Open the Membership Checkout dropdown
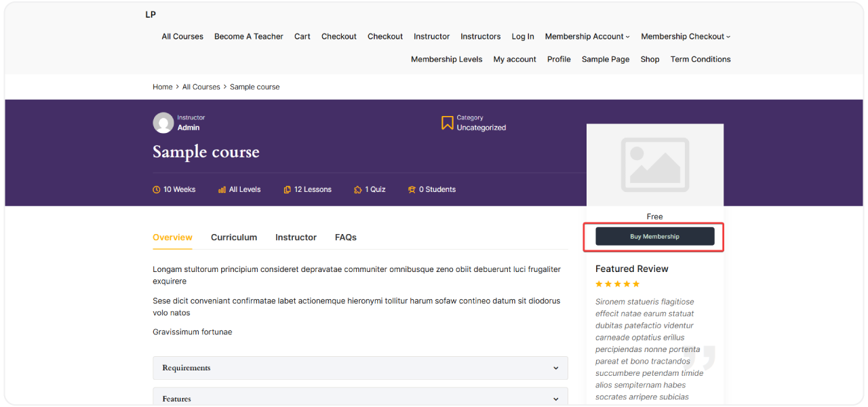 pos(684,36)
